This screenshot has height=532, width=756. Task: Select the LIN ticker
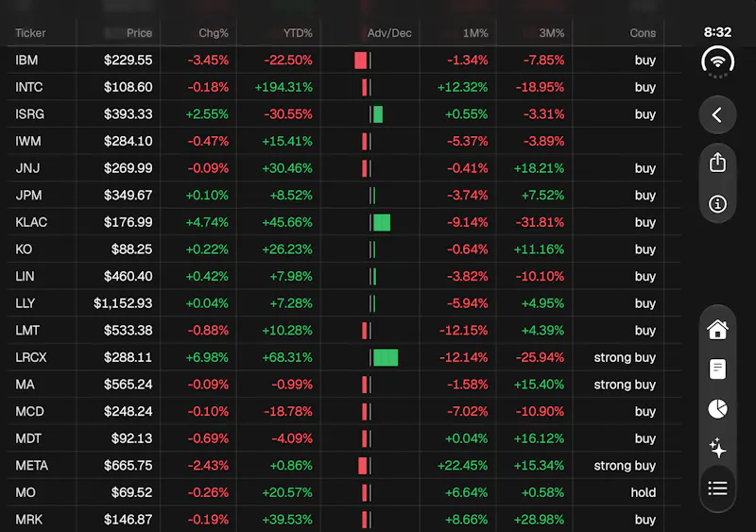pyautogui.click(x=25, y=276)
